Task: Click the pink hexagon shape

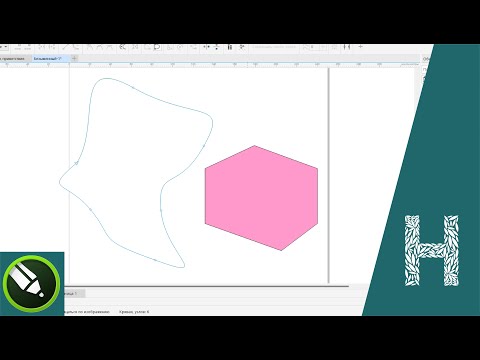Action: point(261,198)
